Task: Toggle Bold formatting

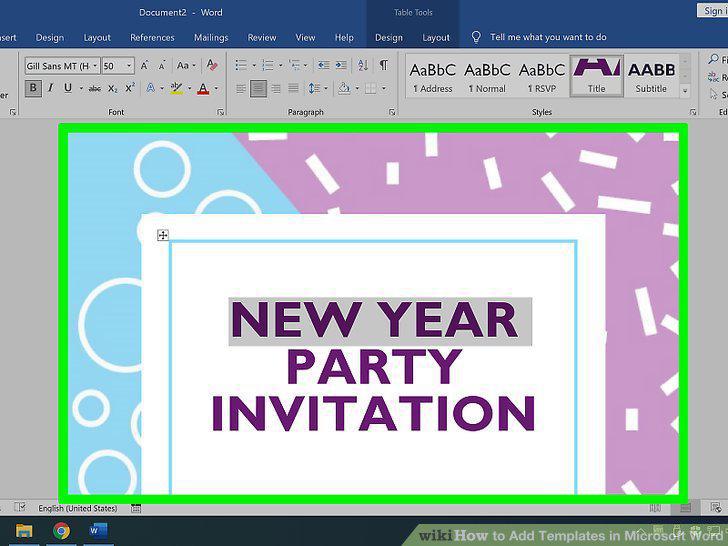Action: point(33,88)
